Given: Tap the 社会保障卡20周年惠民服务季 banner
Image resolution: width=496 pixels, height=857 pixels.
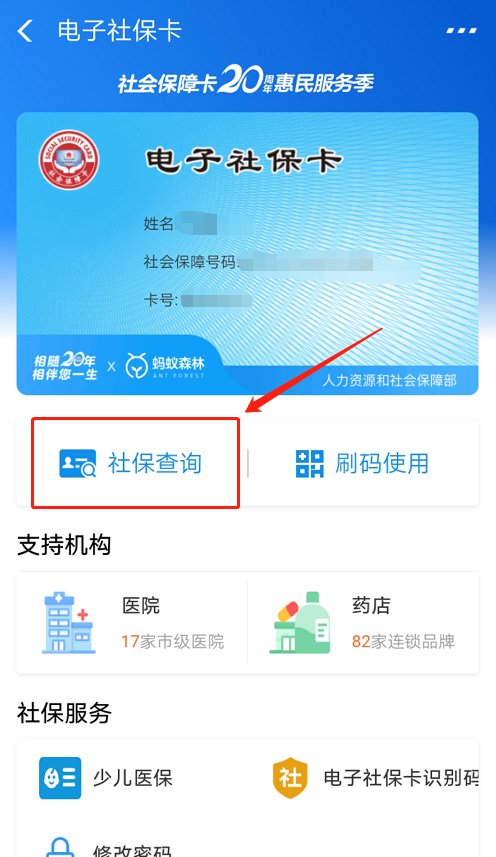Looking at the screenshot, I should click(246, 81).
